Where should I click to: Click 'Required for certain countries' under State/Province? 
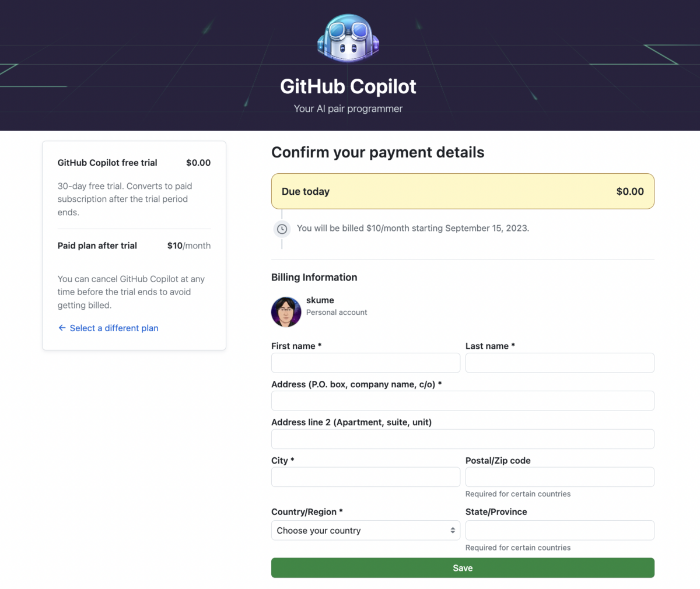pos(518,548)
